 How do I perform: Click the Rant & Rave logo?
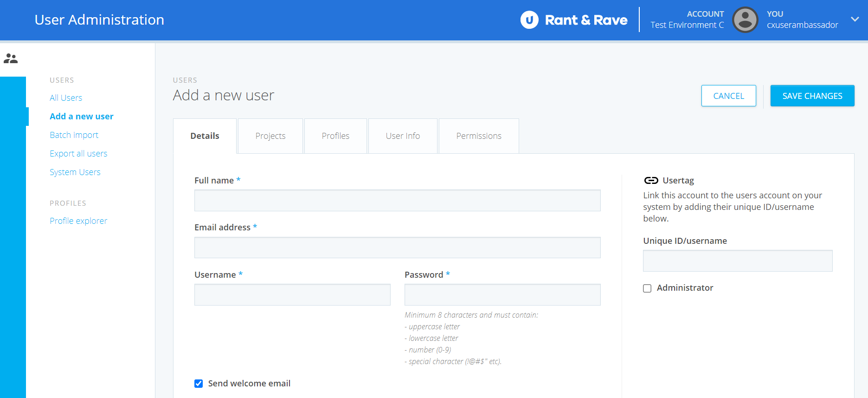pyautogui.click(x=574, y=20)
